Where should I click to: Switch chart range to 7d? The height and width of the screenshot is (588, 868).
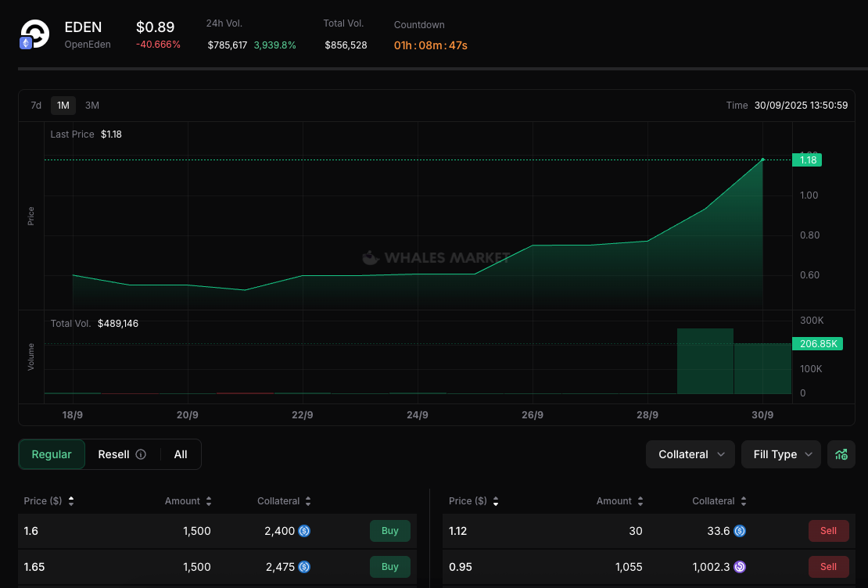click(36, 106)
